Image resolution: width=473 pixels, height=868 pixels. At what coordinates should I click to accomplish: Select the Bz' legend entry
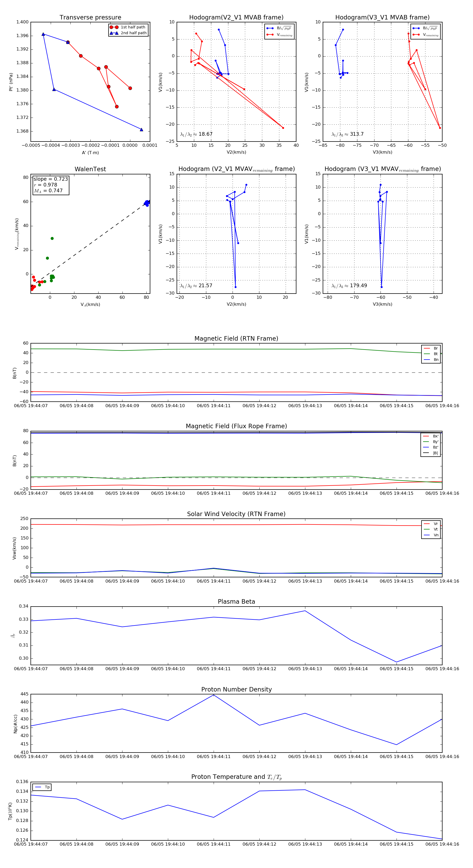pos(431,447)
